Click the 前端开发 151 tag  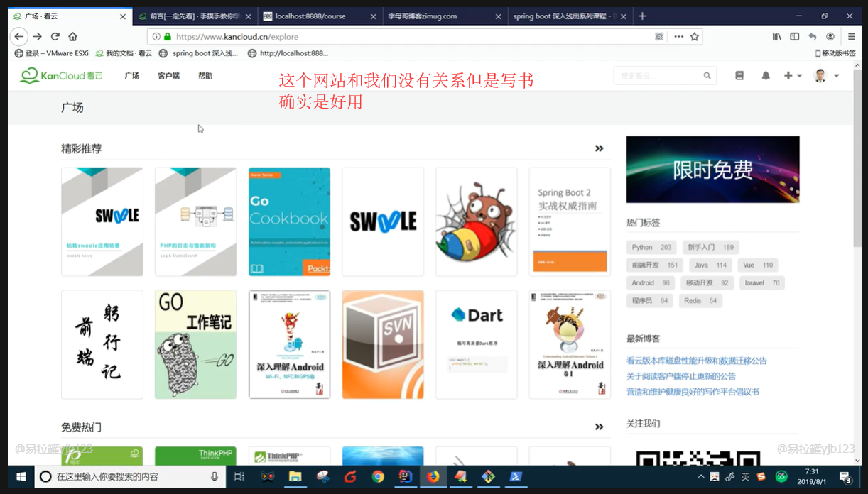point(655,265)
